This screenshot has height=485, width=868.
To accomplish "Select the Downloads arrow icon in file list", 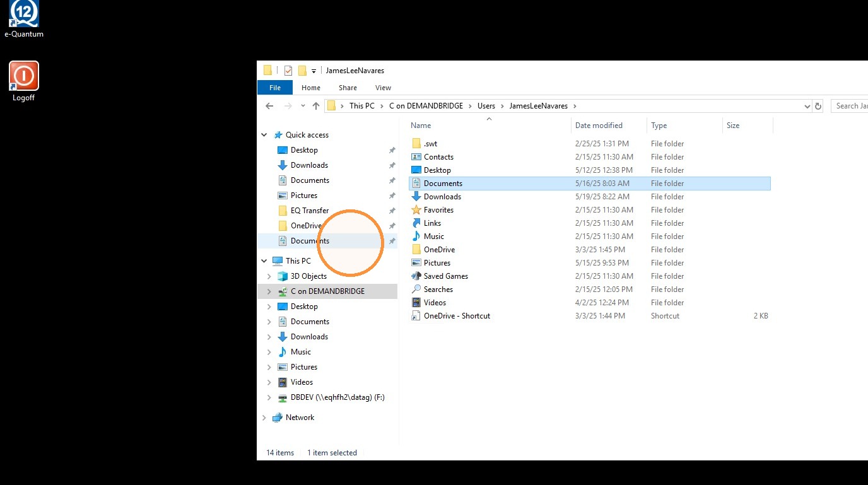I will (x=416, y=197).
